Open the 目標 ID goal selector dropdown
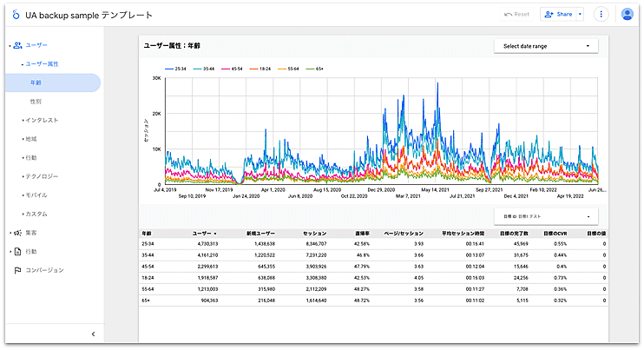This screenshot has width=644, height=350. pyautogui.click(x=546, y=215)
